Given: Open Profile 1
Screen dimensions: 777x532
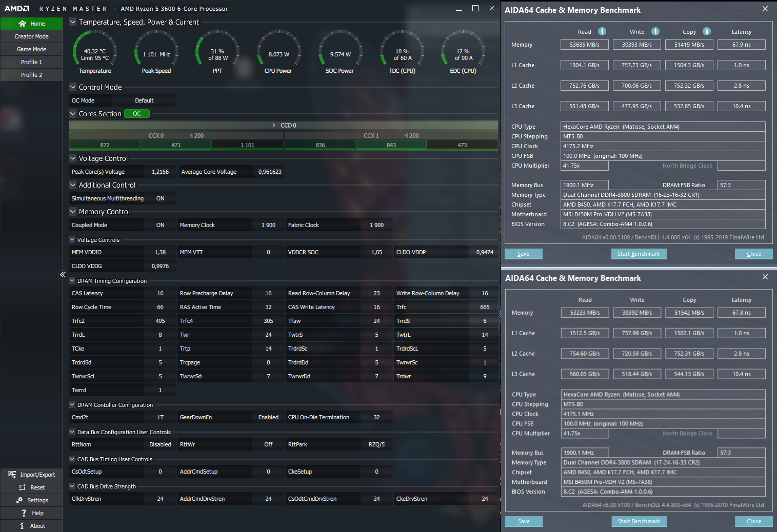Looking at the screenshot, I should click(x=31, y=62).
